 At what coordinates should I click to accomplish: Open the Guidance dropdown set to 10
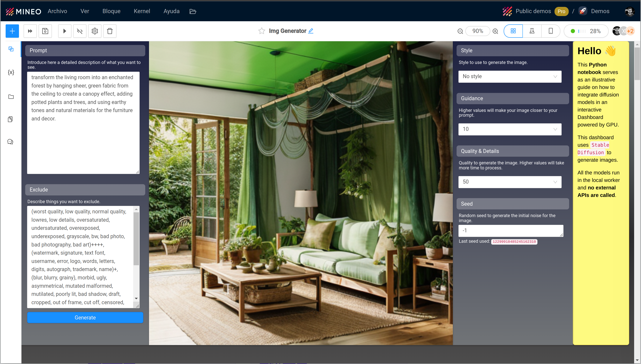point(510,129)
